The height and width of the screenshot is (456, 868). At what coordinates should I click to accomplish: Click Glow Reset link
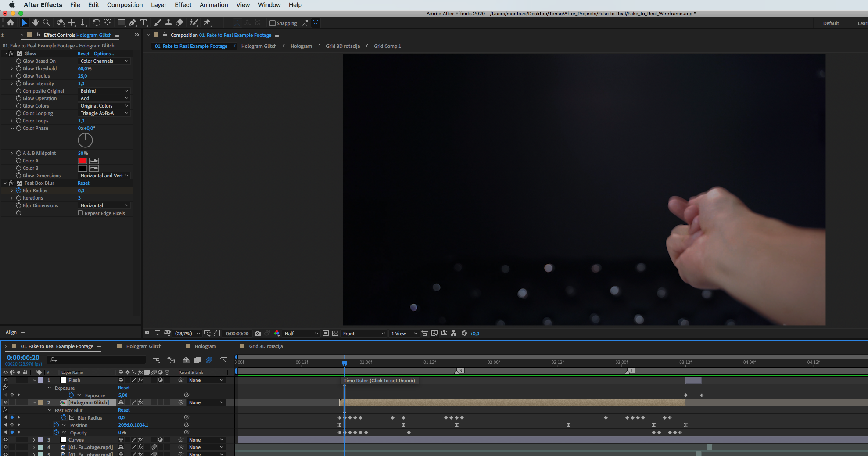click(83, 54)
